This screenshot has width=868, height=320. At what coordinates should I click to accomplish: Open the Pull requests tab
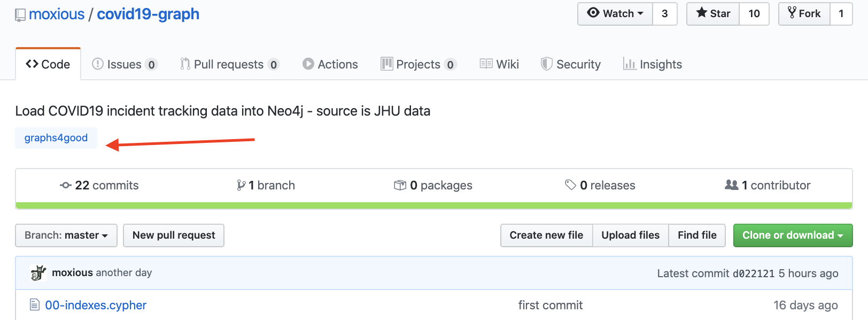click(x=230, y=64)
